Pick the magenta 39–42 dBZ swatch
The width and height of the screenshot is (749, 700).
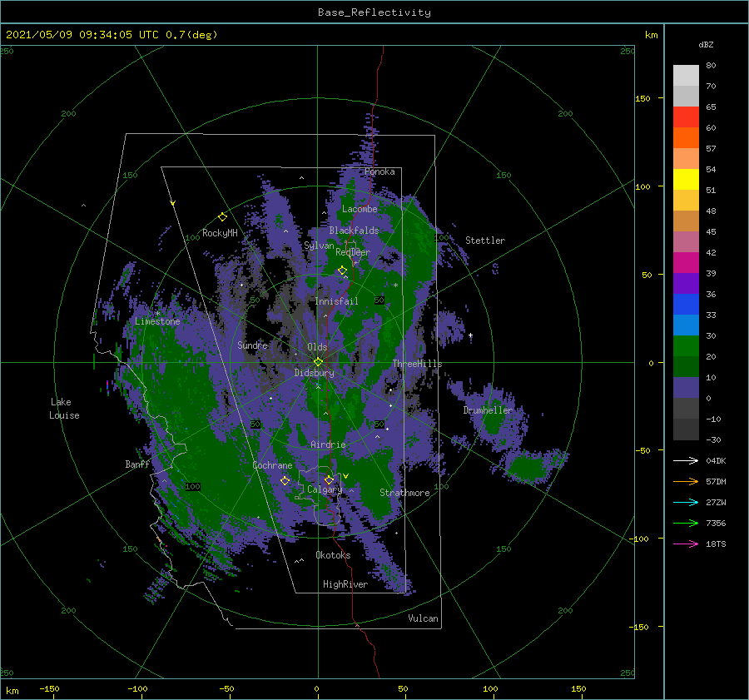[686, 263]
